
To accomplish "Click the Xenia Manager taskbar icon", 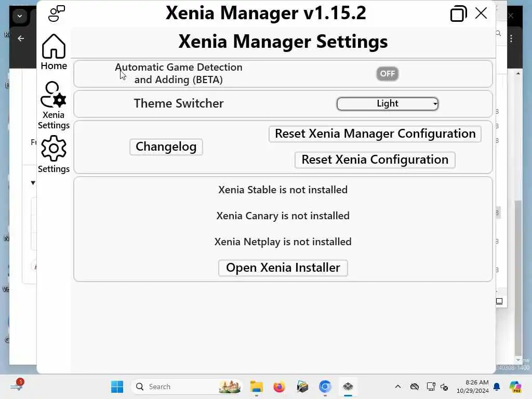I will pyautogui.click(x=348, y=387).
